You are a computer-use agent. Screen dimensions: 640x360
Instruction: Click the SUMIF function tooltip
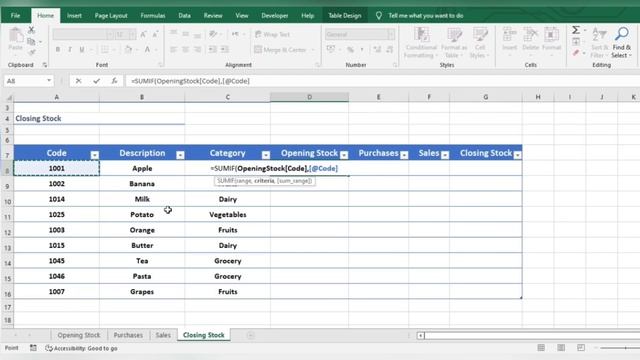pos(264,181)
